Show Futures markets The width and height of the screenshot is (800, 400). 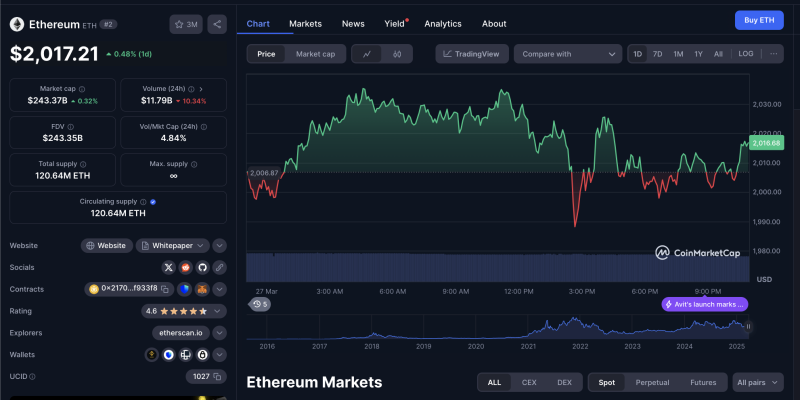703,382
